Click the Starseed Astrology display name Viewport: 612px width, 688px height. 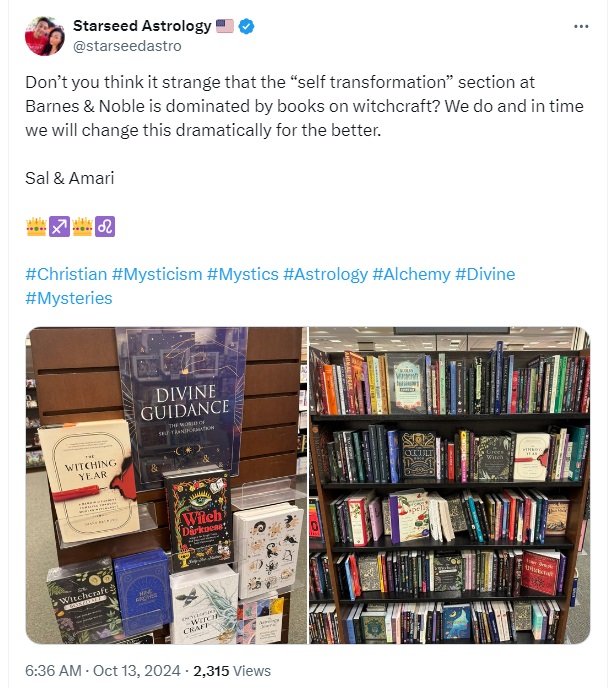click(x=142, y=26)
